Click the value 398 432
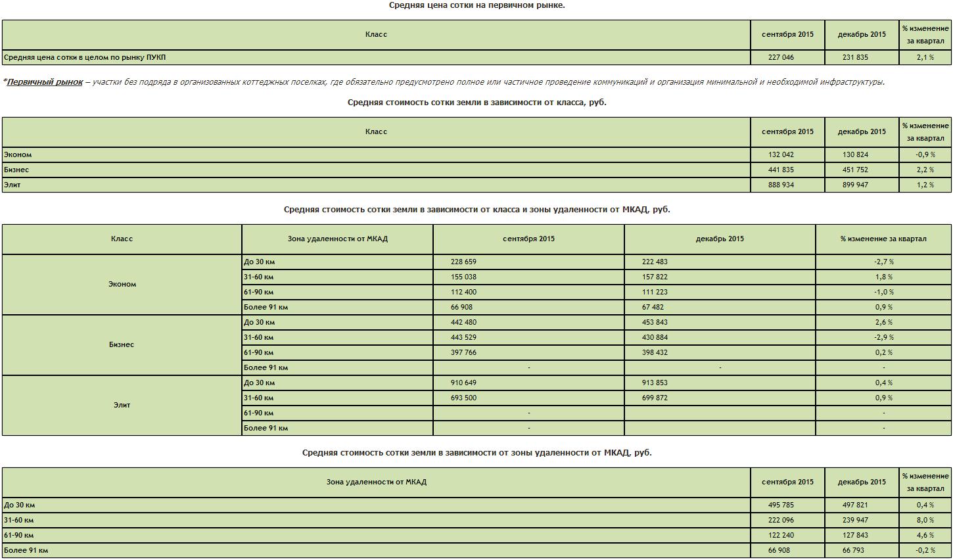The height and width of the screenshot is (560, 953). tap(655, 352)
